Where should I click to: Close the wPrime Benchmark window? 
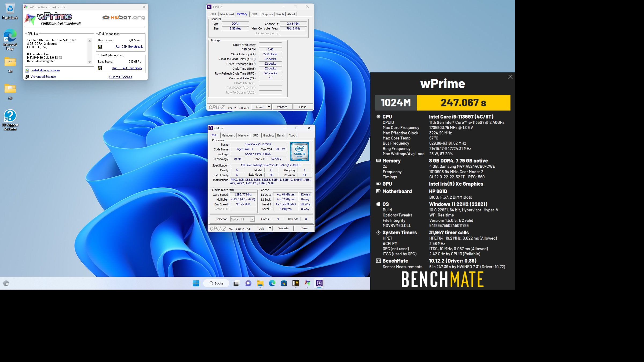coord(144,7)
